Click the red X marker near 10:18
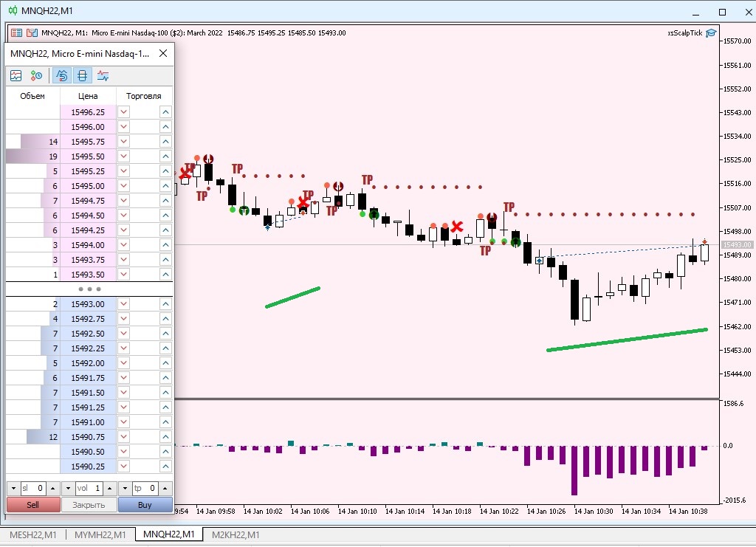Screen dimensions: 756x547 pos(456,226)
